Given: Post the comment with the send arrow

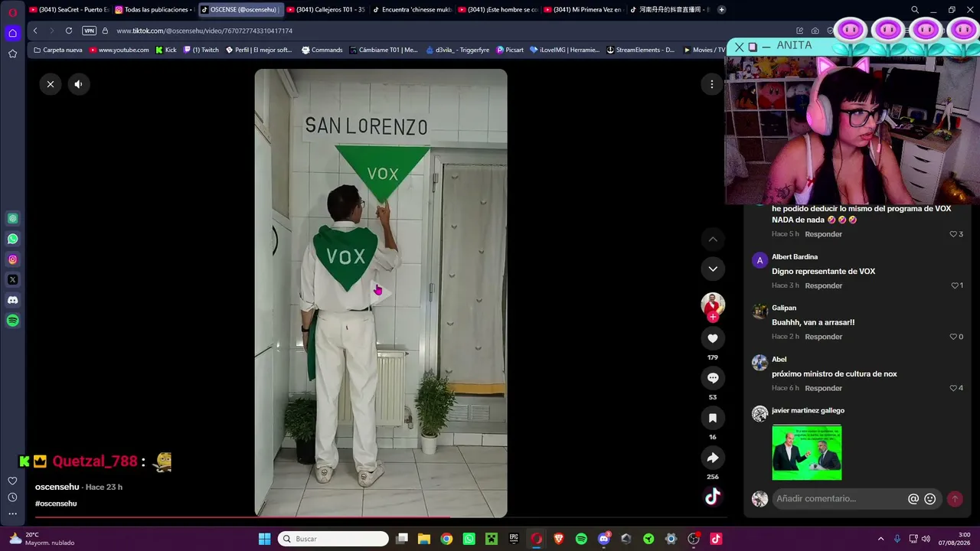Looking at the screenshot, I should pos(955,499).
